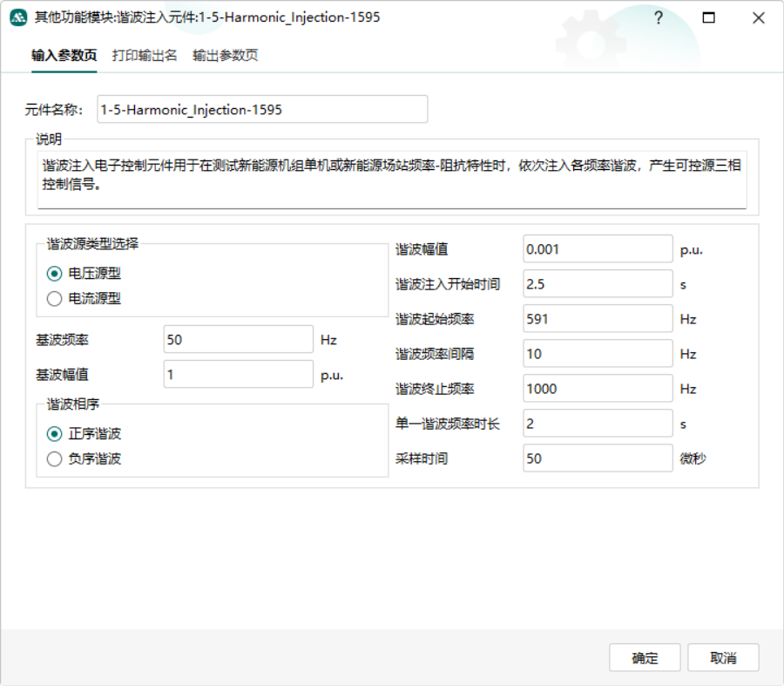Viewport: 784px width, 686px height.
Task: Switch to 负序谐波 phase sequence
Action: click(56, 459)
